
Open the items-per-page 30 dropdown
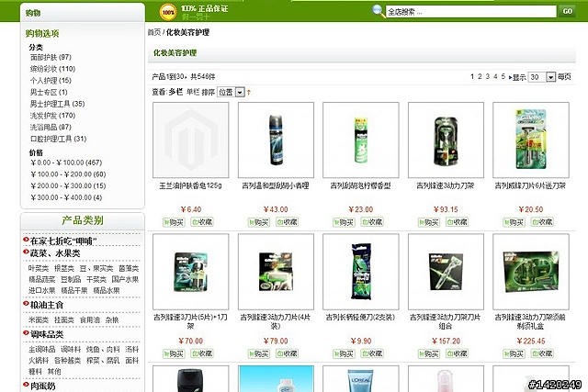click(x=541, y=77)
